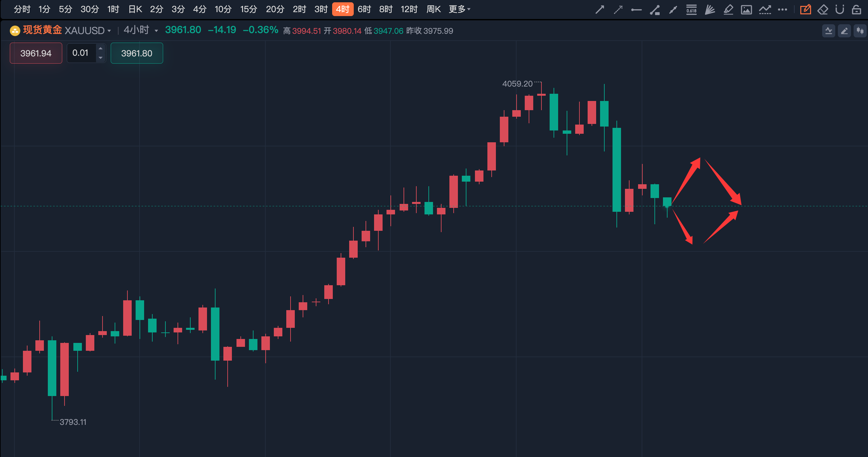
Task: Select the dashed arrow drawing tool
Action: (x=618, y=10)
